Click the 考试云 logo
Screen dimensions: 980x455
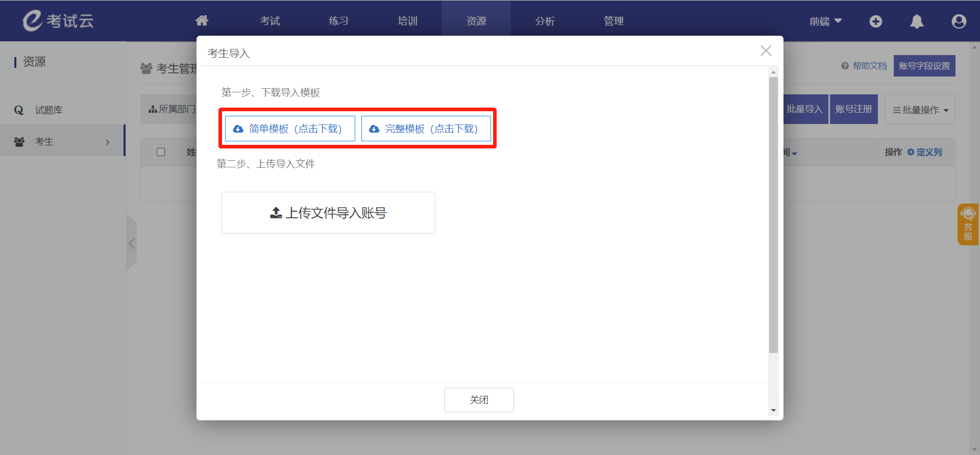coord(58,21)
